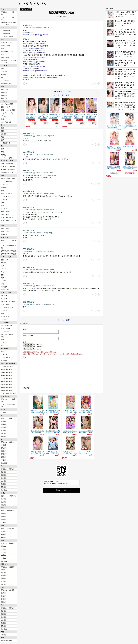Click thumbs-up icon on post 438

click(x=24, y=241)
